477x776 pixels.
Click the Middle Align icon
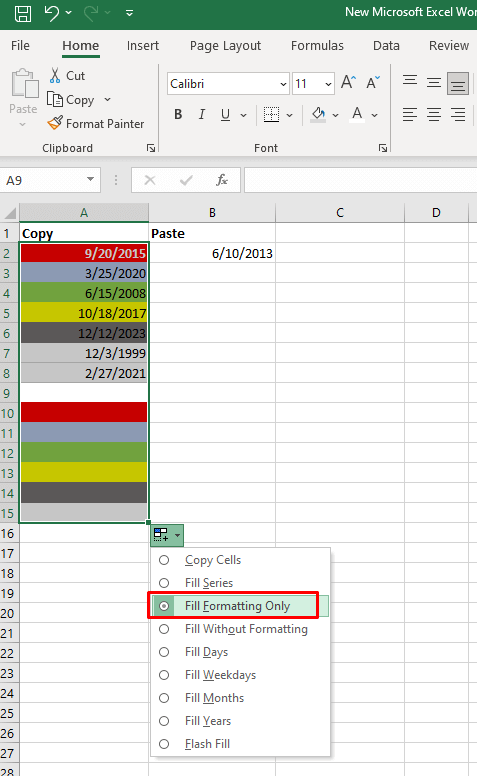(434, 82)
